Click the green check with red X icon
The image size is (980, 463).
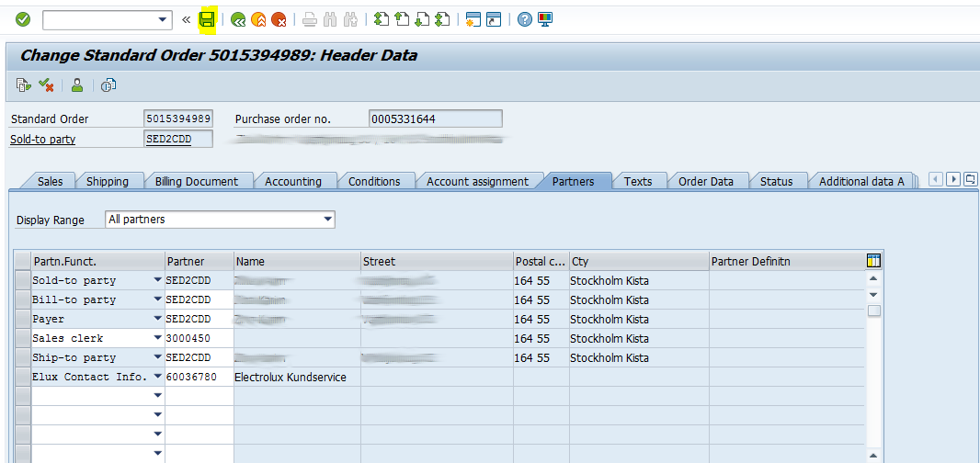(46, 85)
